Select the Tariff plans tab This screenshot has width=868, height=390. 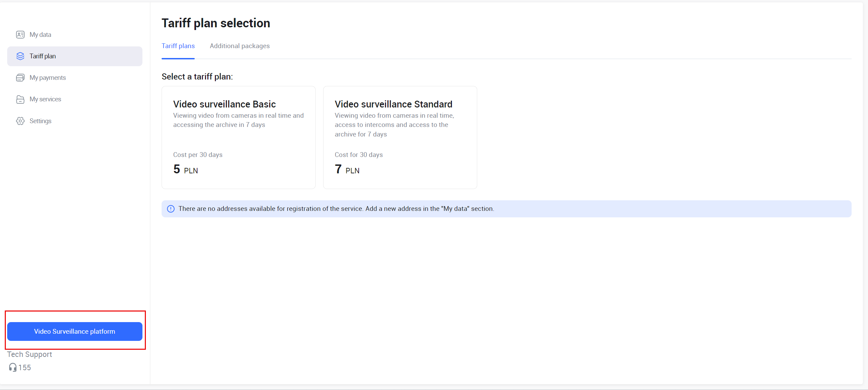[x=178, y=46]
